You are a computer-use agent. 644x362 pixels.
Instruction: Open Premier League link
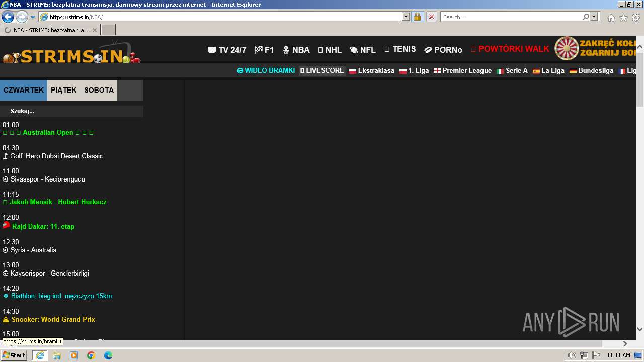[463, 71]
